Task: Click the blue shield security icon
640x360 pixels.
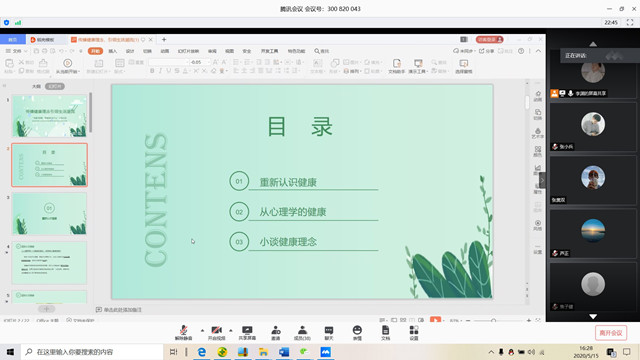Action: (7, 22)
